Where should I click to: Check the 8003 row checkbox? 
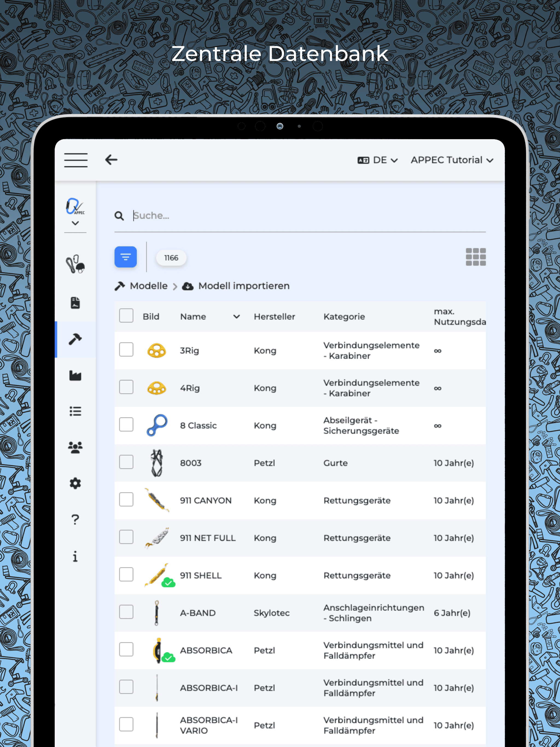coord(126,462)
